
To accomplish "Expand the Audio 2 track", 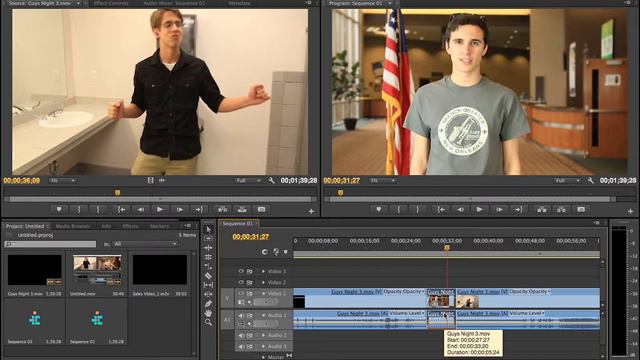I will (264, 336).
